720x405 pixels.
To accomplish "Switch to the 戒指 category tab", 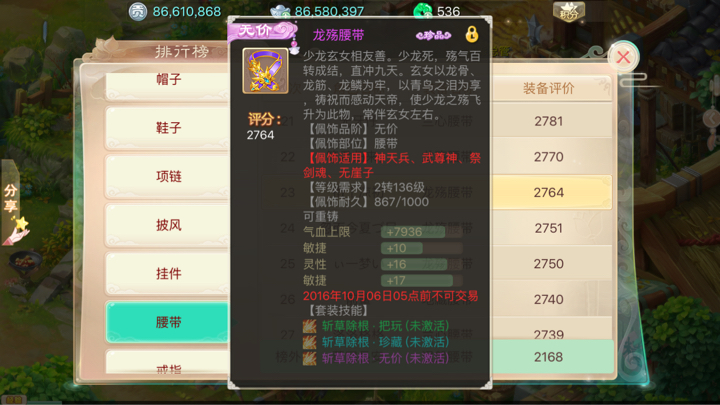I will 168,364.
